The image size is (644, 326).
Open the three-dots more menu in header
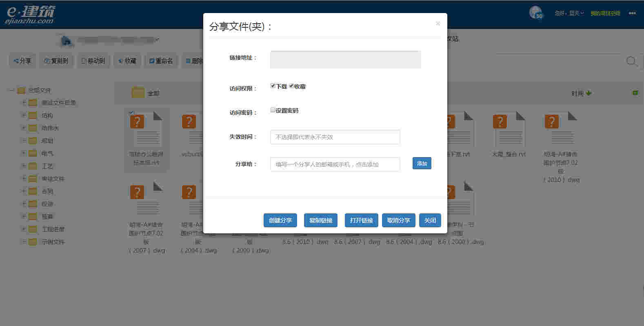coord(632,13)
